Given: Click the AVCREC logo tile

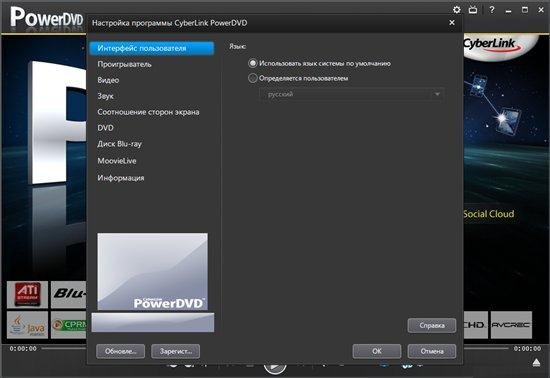Looking at the screenshot, I should pyautogui.click(x=511, y=325).
